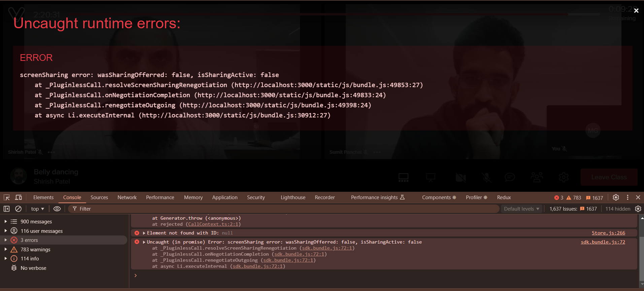The width and height of the screenshot is (644, 291).
Task: Create a live expression with eye icon
Action: [x=57, y=209]
